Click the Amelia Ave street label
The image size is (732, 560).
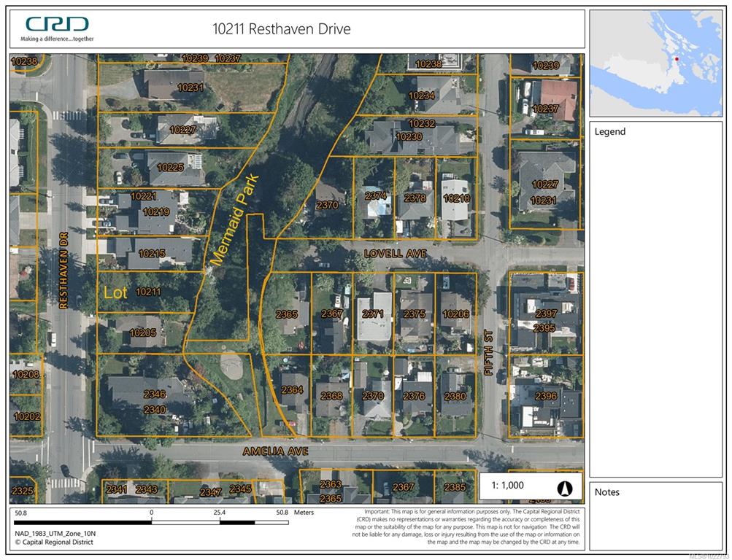point(276,452)
